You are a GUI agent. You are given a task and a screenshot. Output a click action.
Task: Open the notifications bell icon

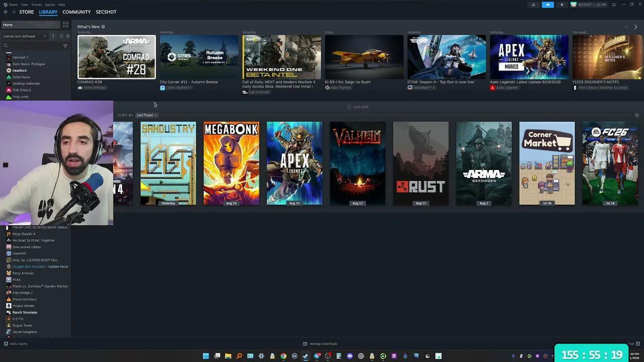(562, 5)
